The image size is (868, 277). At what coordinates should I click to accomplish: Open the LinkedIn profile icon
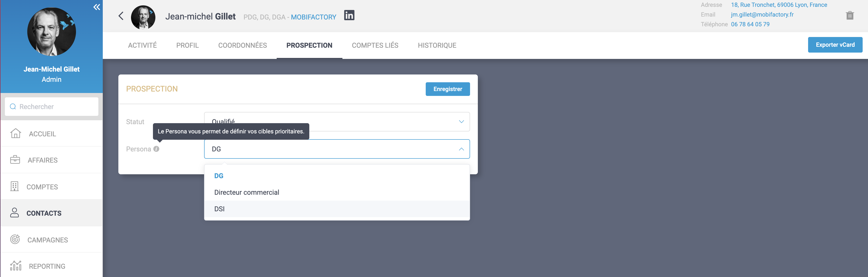(x=349, y=16)
